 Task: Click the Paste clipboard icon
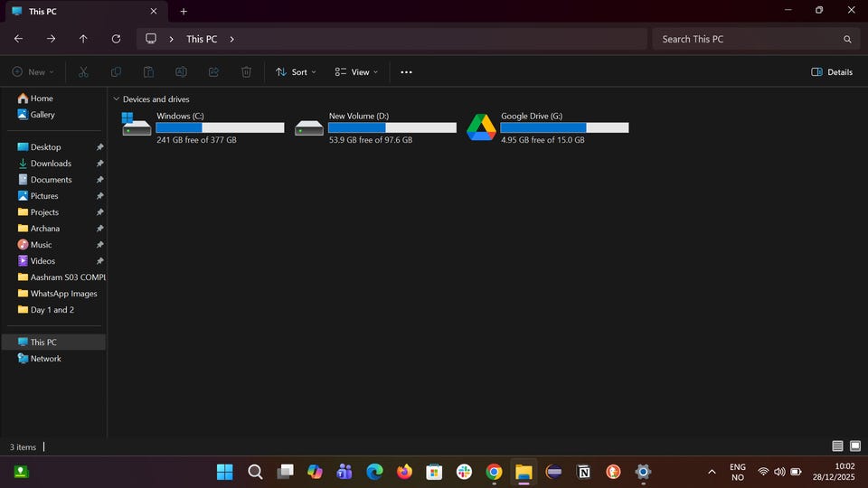point(148,72)
